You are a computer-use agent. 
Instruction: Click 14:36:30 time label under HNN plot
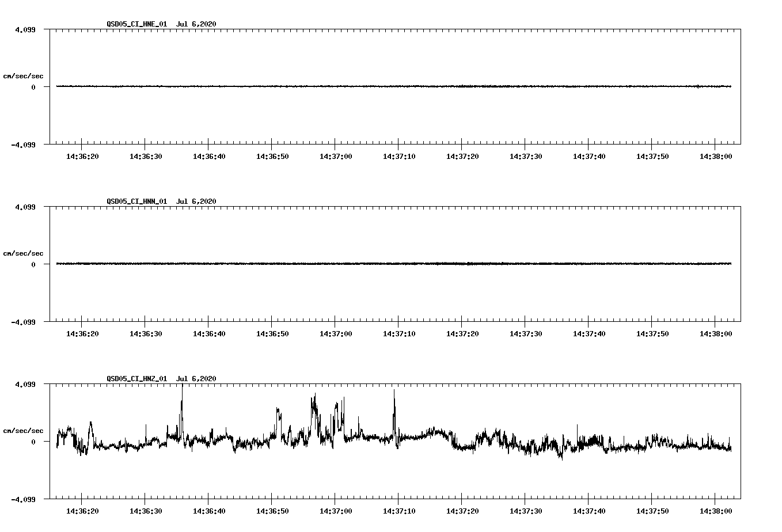point(145,334)
